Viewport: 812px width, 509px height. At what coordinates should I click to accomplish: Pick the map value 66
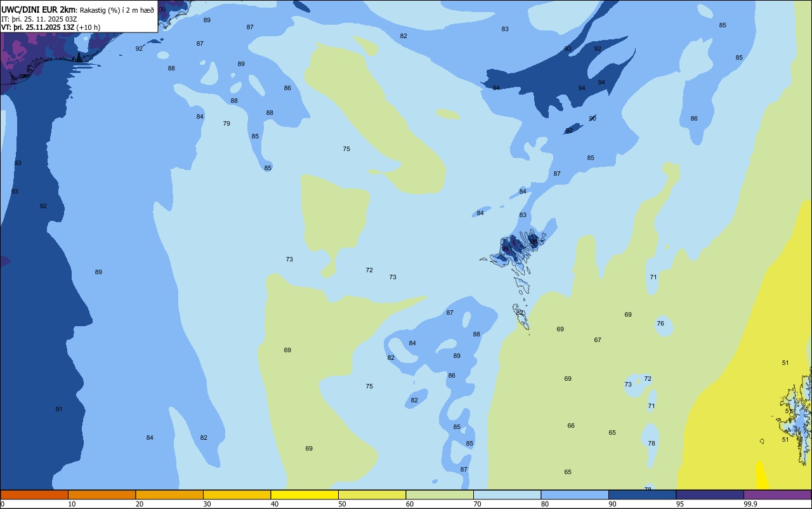(x=571, y=425)
